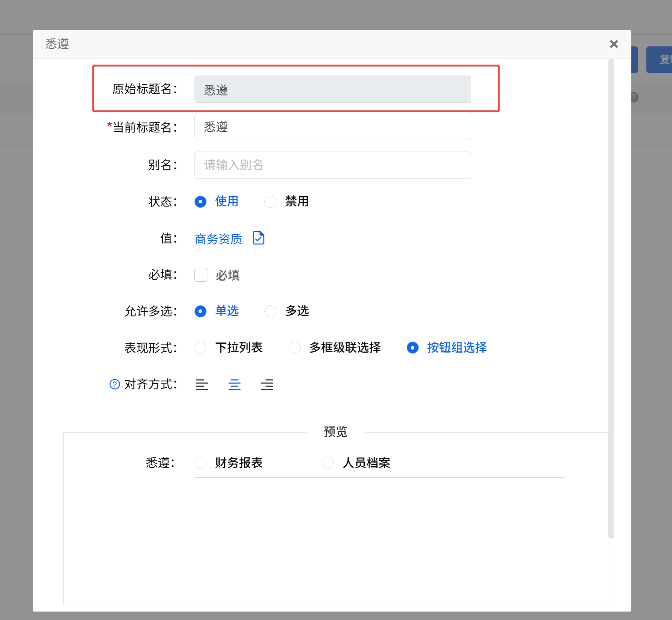The width and height of the screenshot is (672, 620).
Task: Select 财务报表 in the preview
Action: (201, 463)
